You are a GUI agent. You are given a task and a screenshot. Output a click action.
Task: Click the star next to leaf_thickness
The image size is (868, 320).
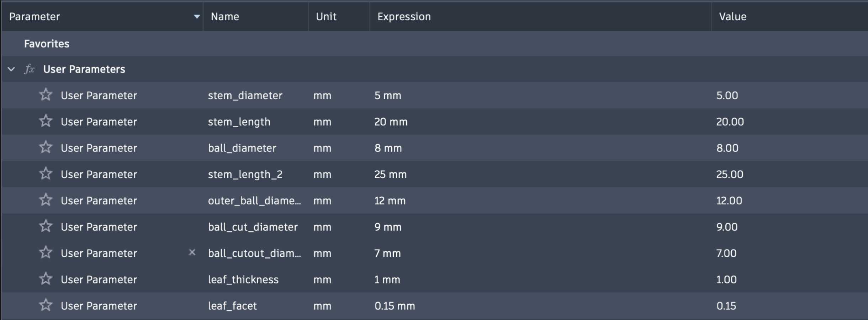tap(46, 279)
